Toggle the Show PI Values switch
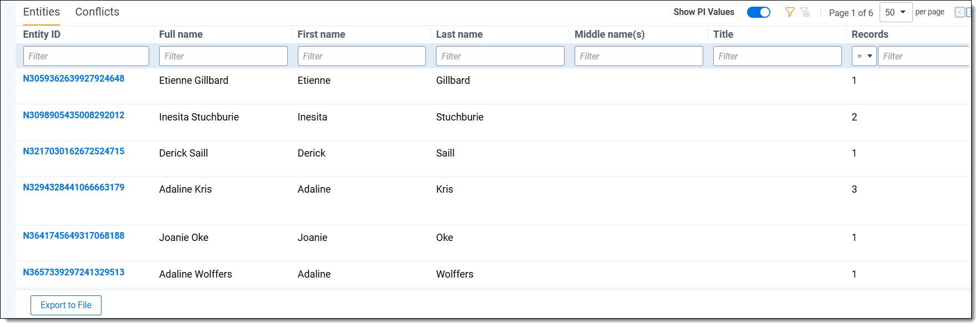Image resolution: width=980 pixels, height=327 pixels. coord(759,12)
